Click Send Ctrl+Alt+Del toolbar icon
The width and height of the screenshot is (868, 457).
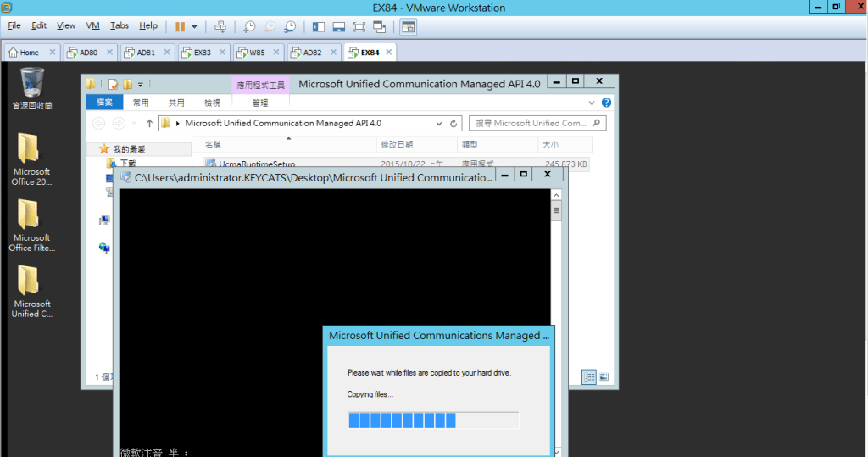pyautogui.click(x=220, y=26)
